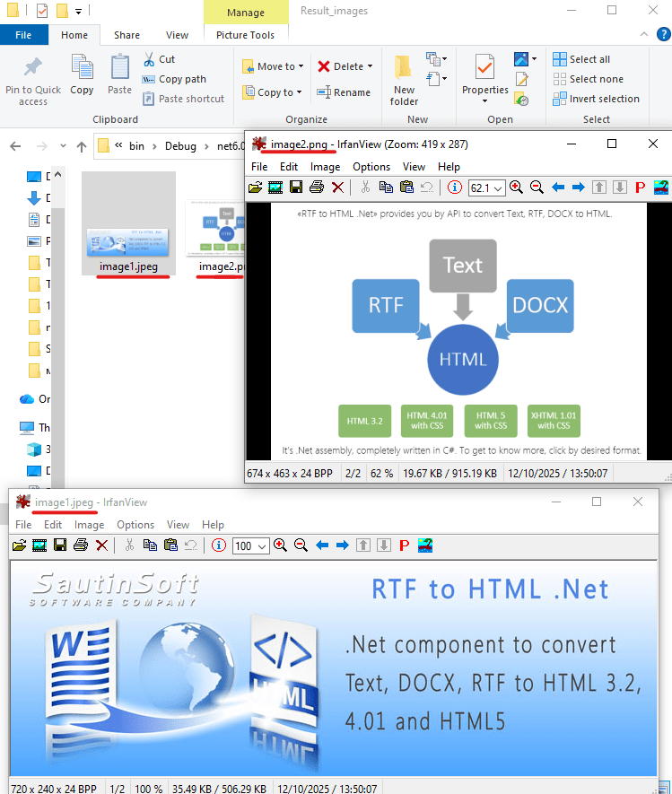Click Thumbnails icon in image2.png IrfanView toolbar
The width and height of the screenshot is (672, 794).
(x=275, y=188)
